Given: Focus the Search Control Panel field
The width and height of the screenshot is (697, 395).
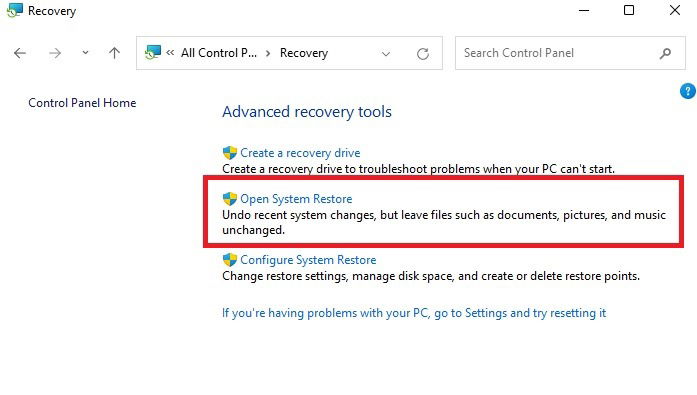Looking at the screenshot, I should (x=570, y=53).
